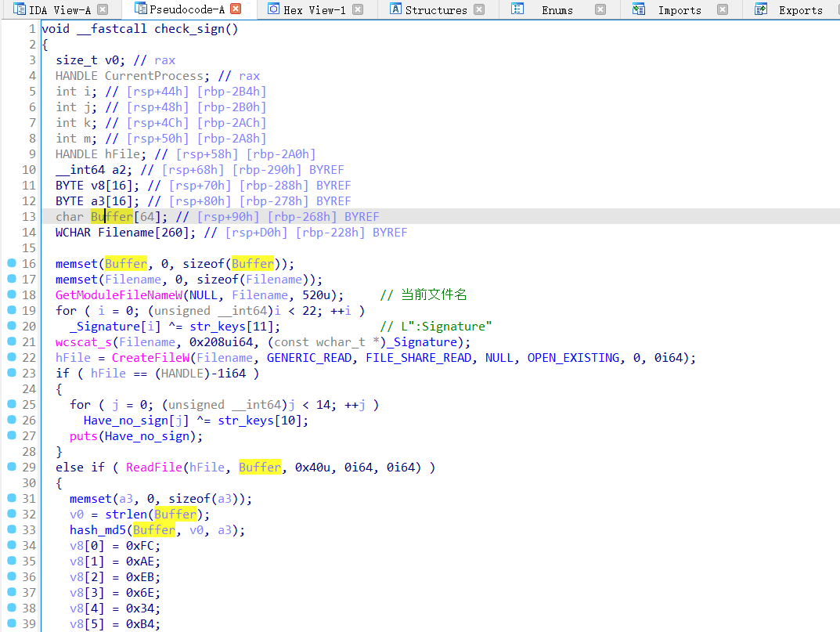Viewport: 840px width, 632px height.
Task: Click the Exports tab icon
Action: [x=760, y=9]
